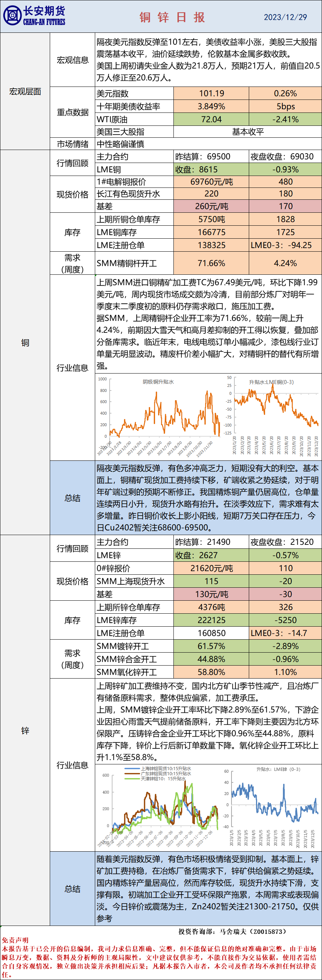Click the WTI price "72.04"
This screenshot has height=980, width=322.
(211, 119)
